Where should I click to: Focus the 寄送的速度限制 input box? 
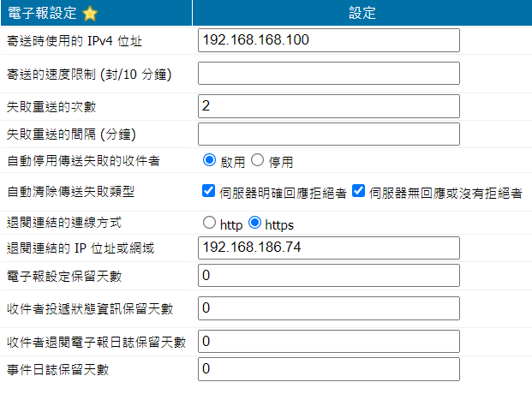pos(328,74)
